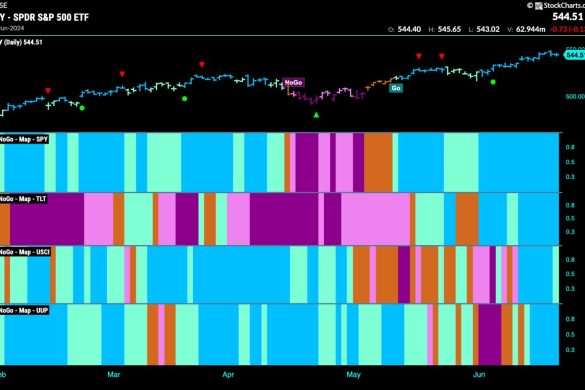
Task: Click the green dot near June
Action: click(x=493, y=82)
